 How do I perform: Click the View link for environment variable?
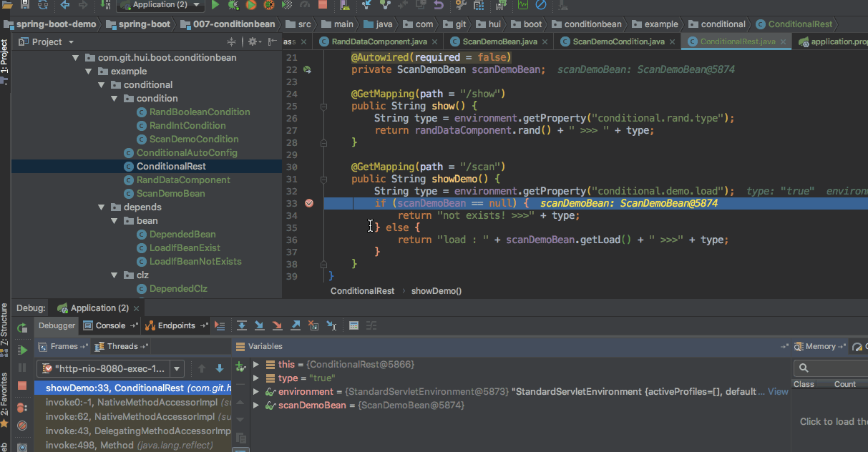(778, 392)
